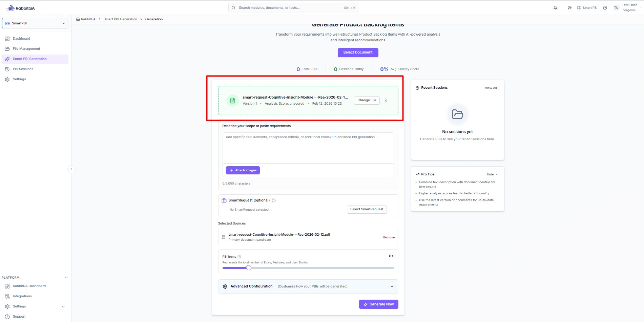Click the home icon in the breadcrumb

pos(78,19)
